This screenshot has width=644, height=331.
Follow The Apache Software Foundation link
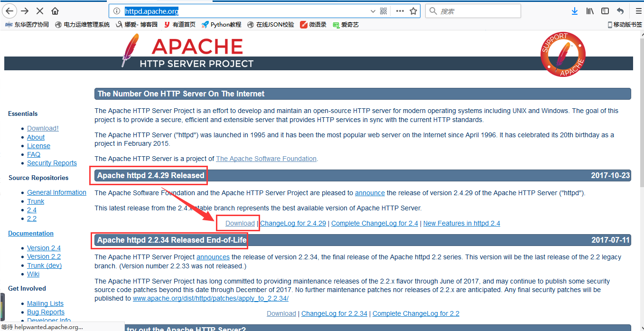point(266,159)
